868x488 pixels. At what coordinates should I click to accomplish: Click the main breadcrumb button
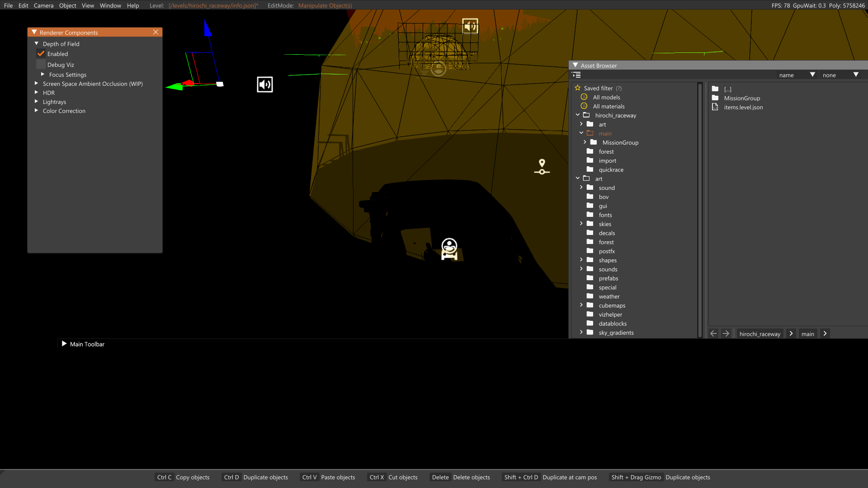click(807, 334)
